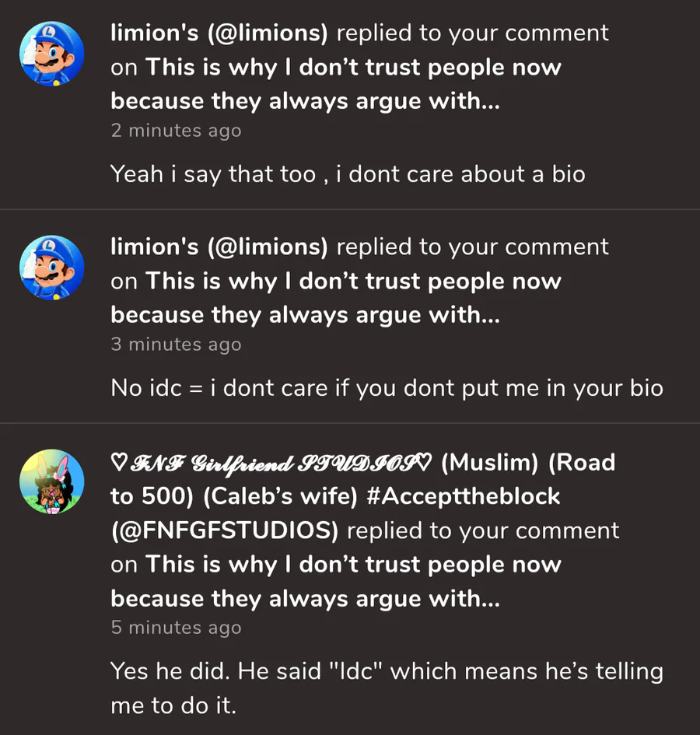
Task: Click the @FNFGFSTUDIOS handle
Action: pos(225,530)
